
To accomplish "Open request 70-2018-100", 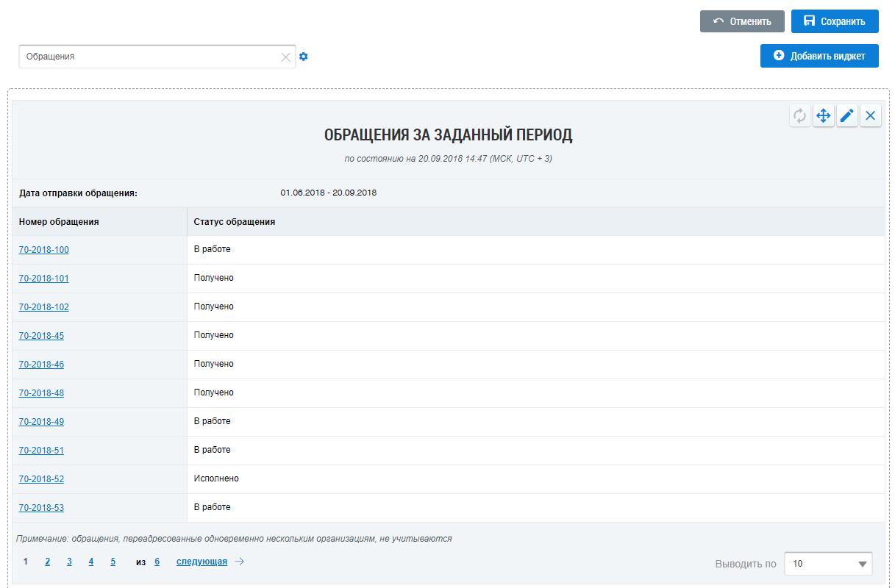I will click(44, 250).
